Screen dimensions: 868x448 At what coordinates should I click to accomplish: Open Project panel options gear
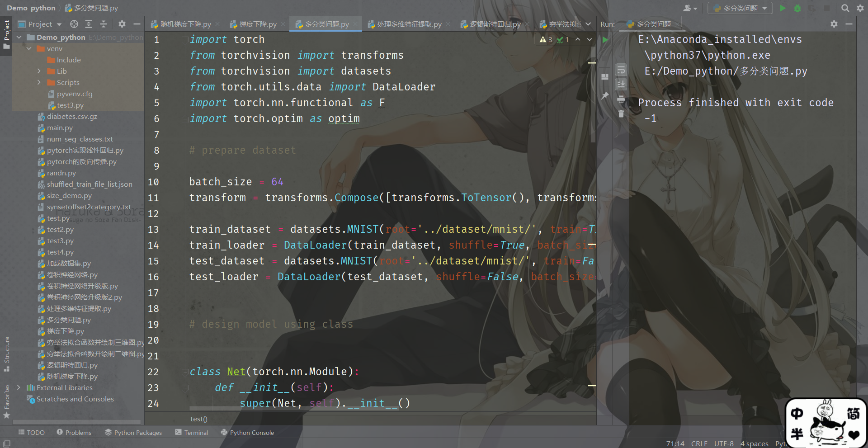point(122,24)
